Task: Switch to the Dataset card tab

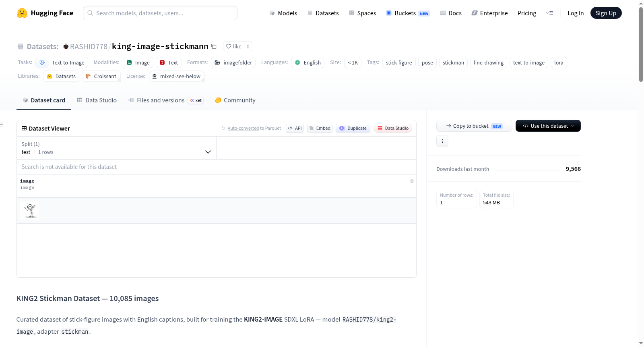Action: click(x=43, y=100)
